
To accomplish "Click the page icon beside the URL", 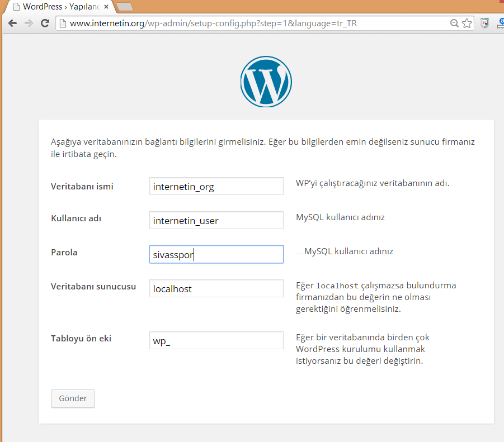I will (x=63, y=23).
